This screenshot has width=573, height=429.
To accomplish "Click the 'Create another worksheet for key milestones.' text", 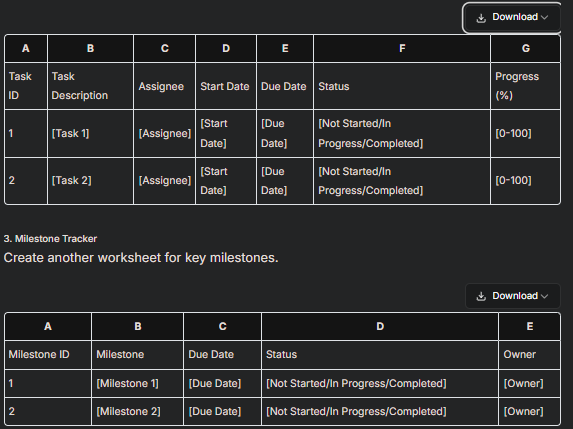I will (x=141, y=258).
